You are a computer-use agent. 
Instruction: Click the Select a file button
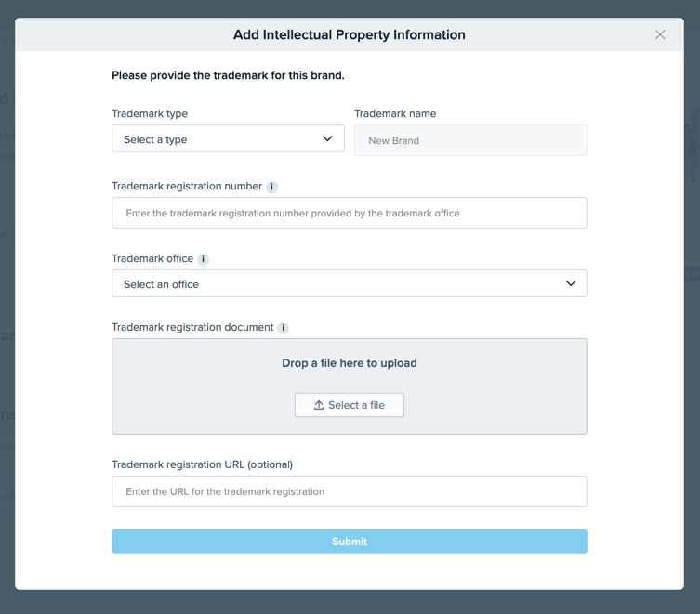(350, 405)
